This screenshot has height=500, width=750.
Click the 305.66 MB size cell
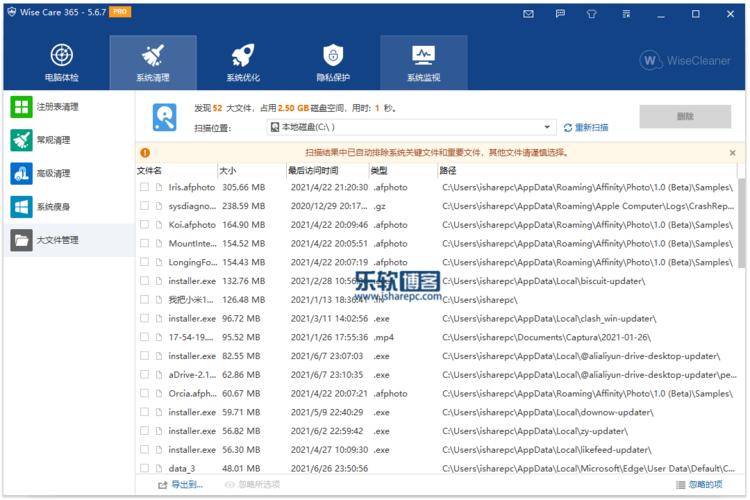click(x=243, y=187)
